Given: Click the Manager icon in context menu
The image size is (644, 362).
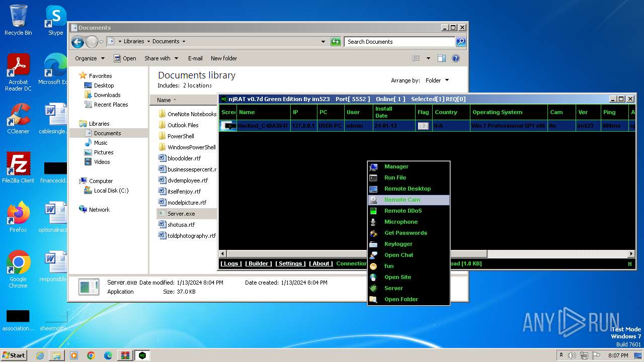Looking at the screenshot, I should tap(373, 166).
